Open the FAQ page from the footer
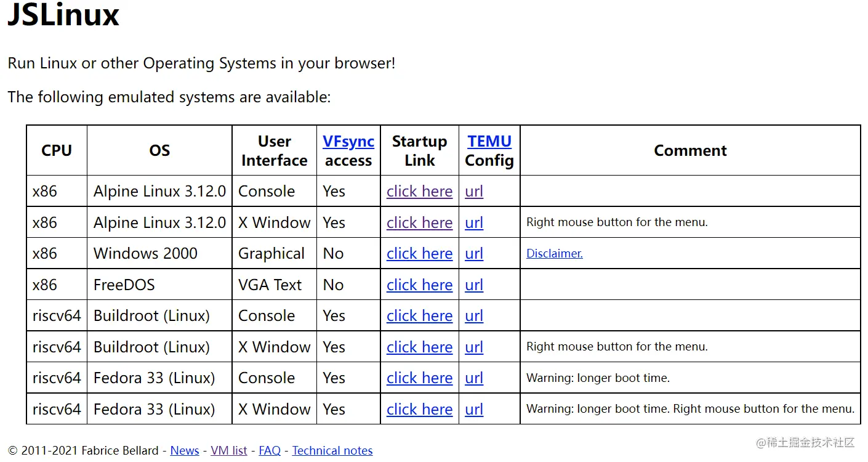868x462 pixels. (270, 450)
